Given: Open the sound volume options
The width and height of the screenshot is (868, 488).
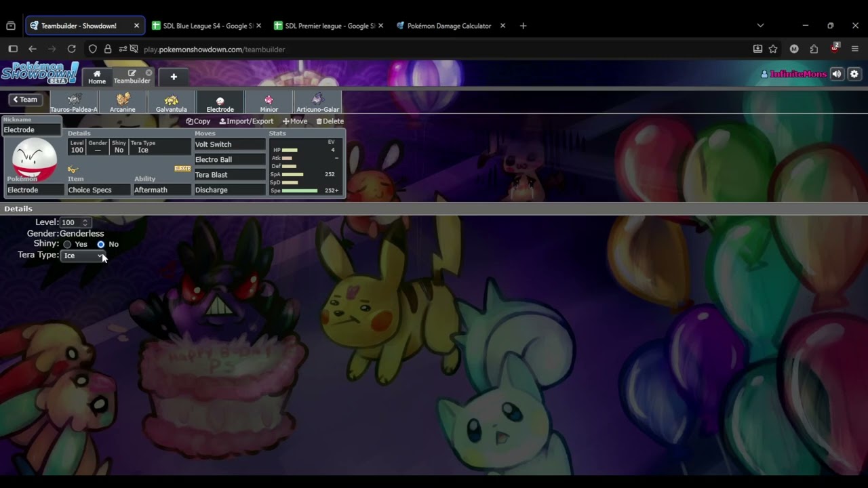Looking at the screenshot, I should [837, 74].
